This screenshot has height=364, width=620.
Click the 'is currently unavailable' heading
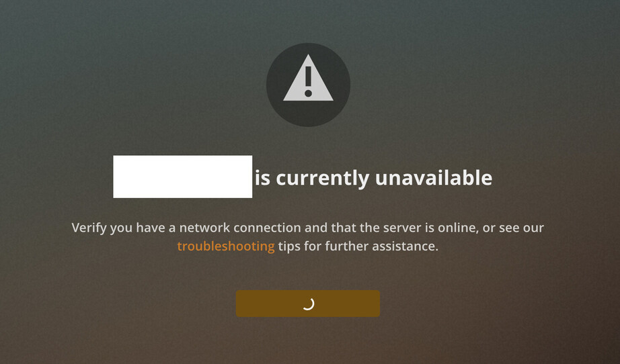374,178
